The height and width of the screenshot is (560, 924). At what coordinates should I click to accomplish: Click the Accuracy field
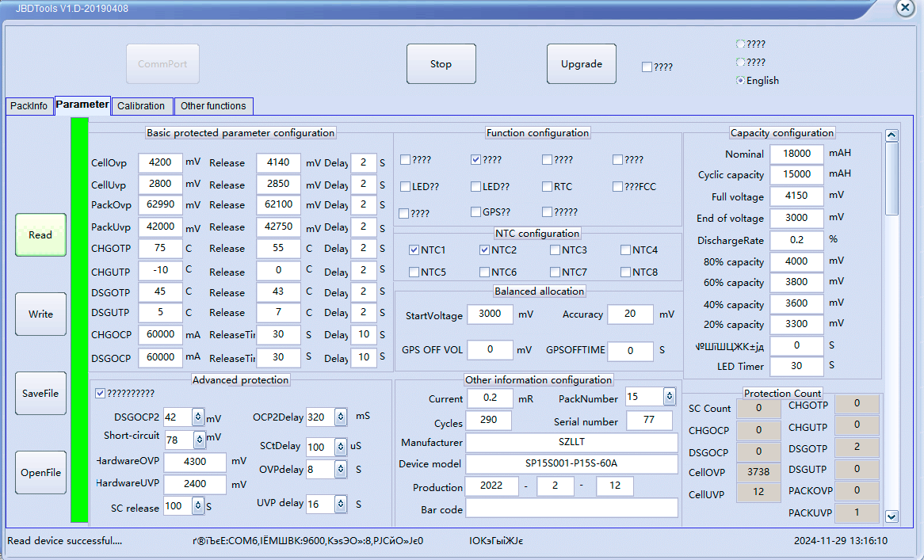[x=630, y=314]
